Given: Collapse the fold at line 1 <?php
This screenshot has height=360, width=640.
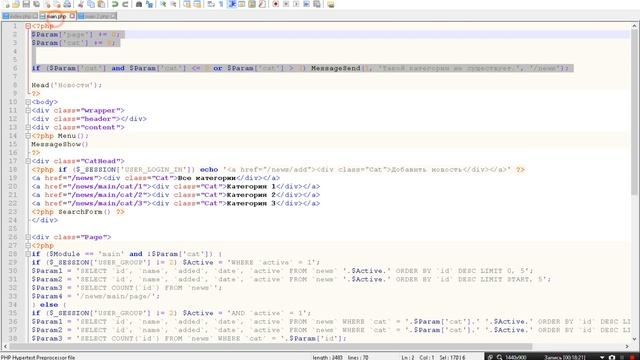Looking at the screenshot, I should [28, 26].
